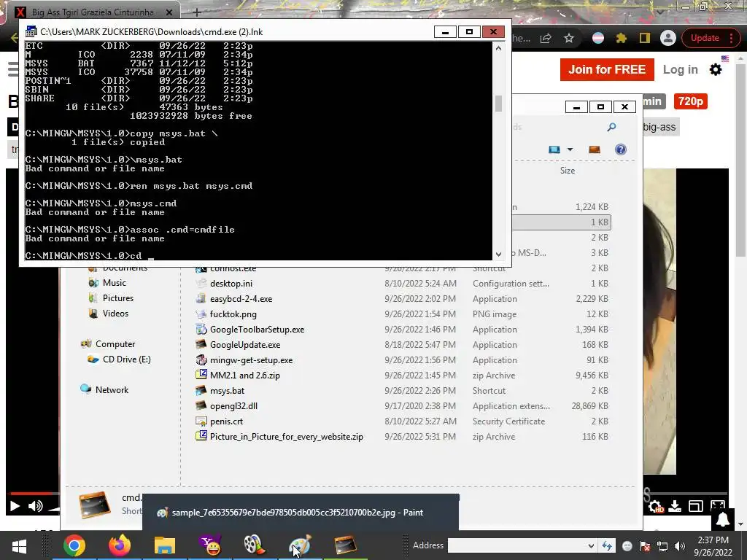Open the clock showing 2:37 PM
Viewport: 747px width, 560px height.
pos(713,546)
